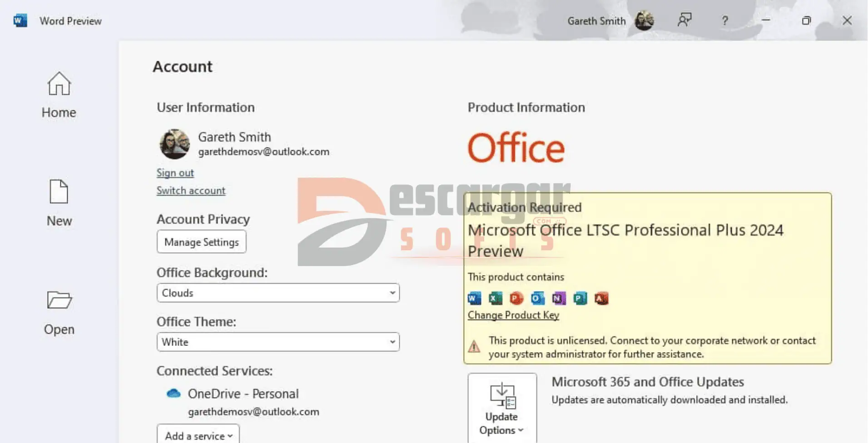The height and width of the screenshot is (443, 868).
Task: Select New in the left sidebar
Action: [59, 203]
